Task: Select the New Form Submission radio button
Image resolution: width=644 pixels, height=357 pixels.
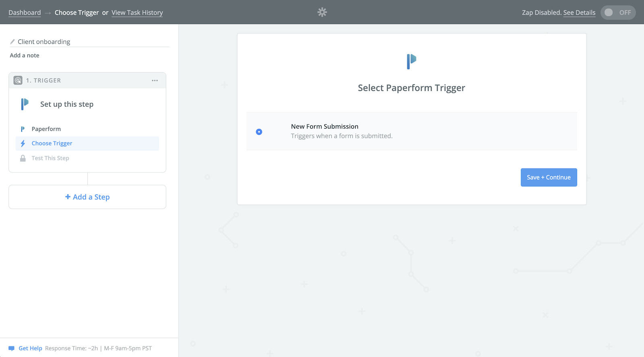Action: 259,132
